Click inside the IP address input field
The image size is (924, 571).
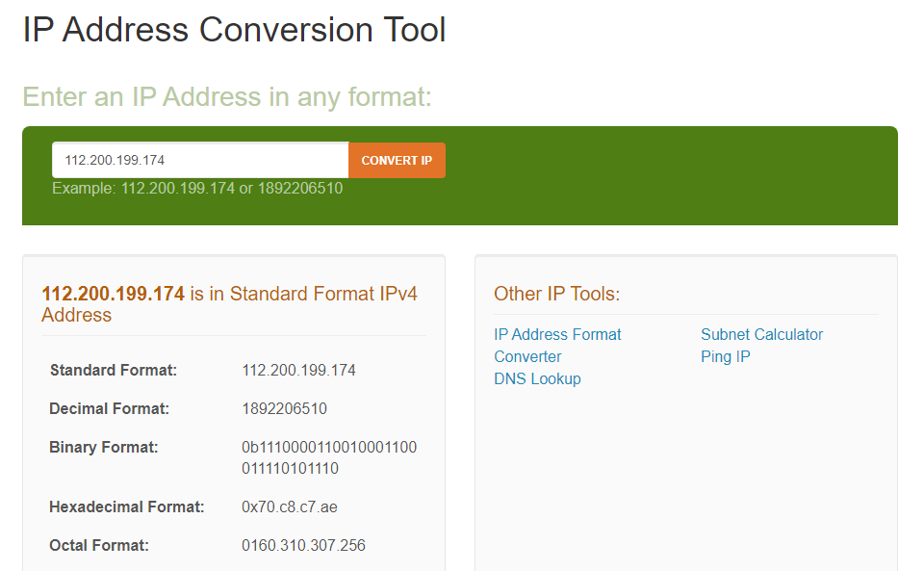click(199, 159)
